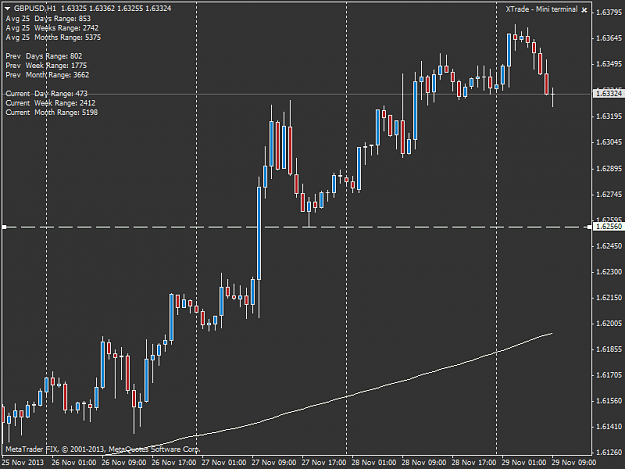Click the 'Current Week Range: 2412' text
Screen dimensions: 625x469
(x=51, y=103)
